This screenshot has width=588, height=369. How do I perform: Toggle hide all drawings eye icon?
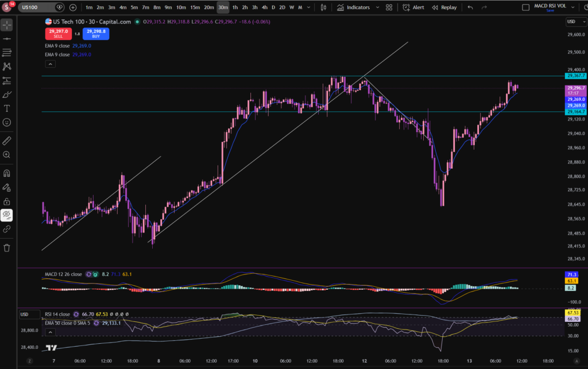tap(7, 215)
